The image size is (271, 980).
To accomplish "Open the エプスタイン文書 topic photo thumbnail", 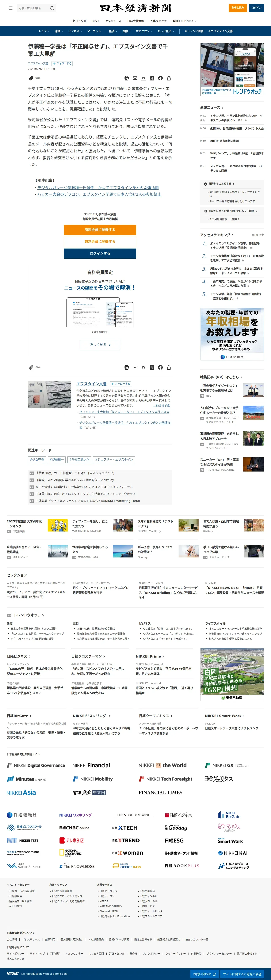I will click(x=49, y=395).
